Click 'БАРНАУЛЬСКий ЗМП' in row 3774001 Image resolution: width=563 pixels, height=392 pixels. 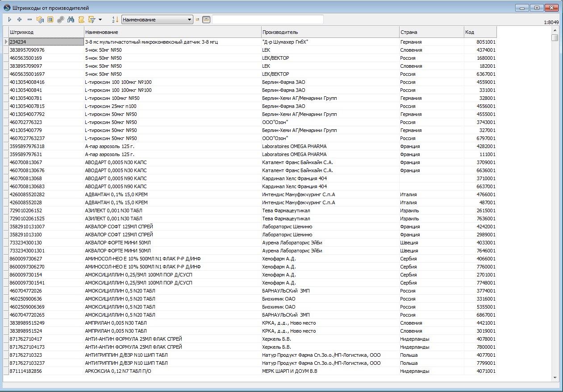330,291
